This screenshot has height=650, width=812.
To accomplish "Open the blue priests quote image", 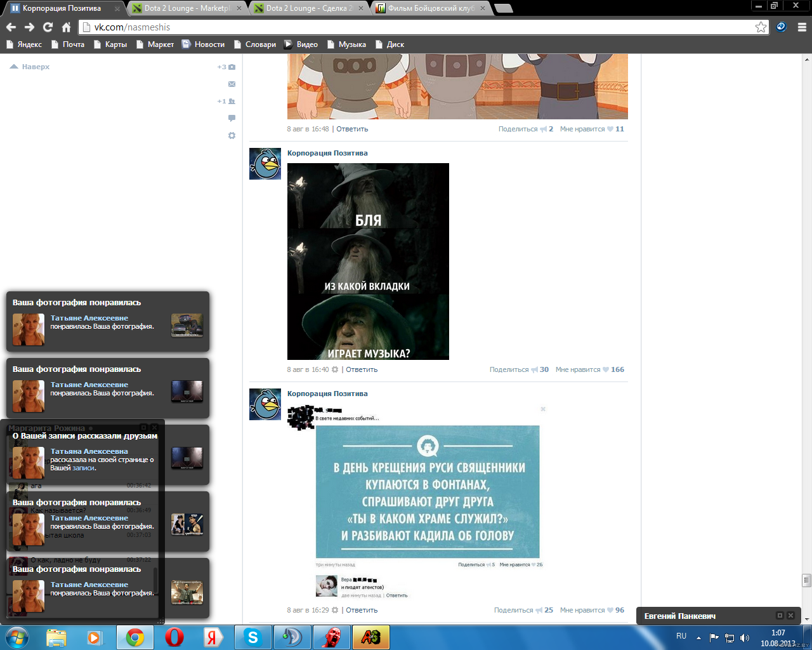I will 428,492.
